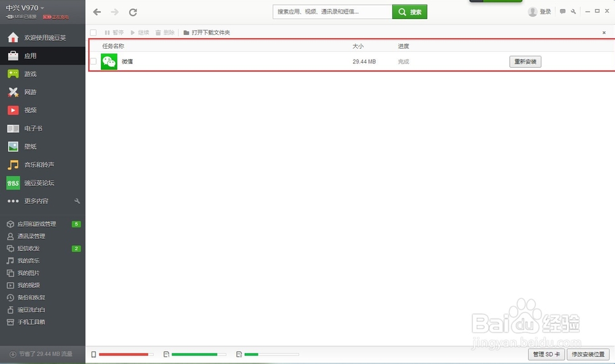The width and height of the screenshot is (615, 364).
Task: Open the settings wrench in title bar
Action: (x=573, y=12)
